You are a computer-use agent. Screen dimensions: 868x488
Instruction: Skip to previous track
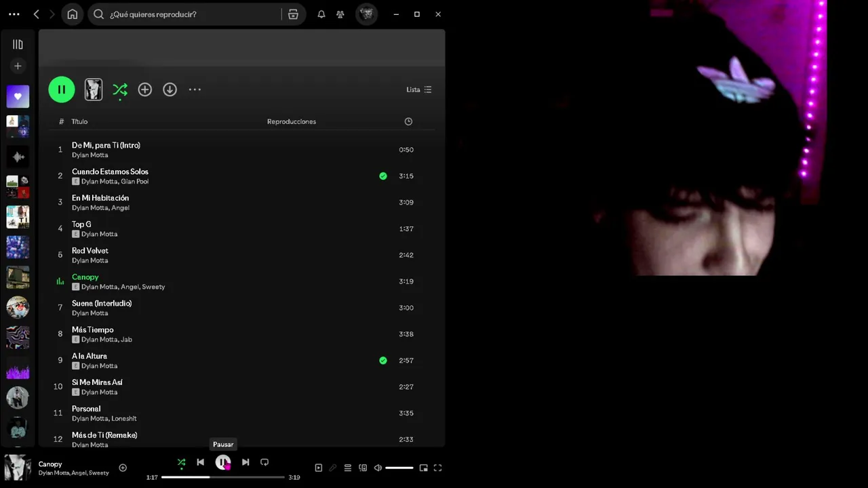coord(200,462)
